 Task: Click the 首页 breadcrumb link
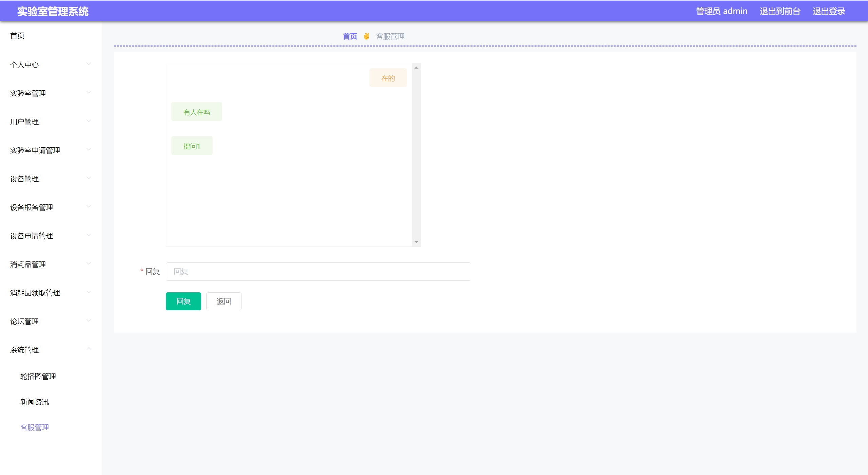pyautogui.click(x=350, y=36)
